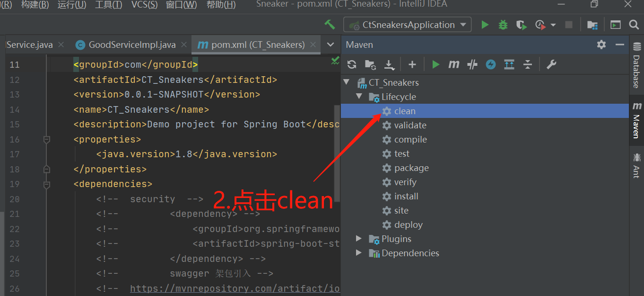Open the Database side tool window
Image resolution: width=644 pixels, height=296 pixels.
(636, 65)
